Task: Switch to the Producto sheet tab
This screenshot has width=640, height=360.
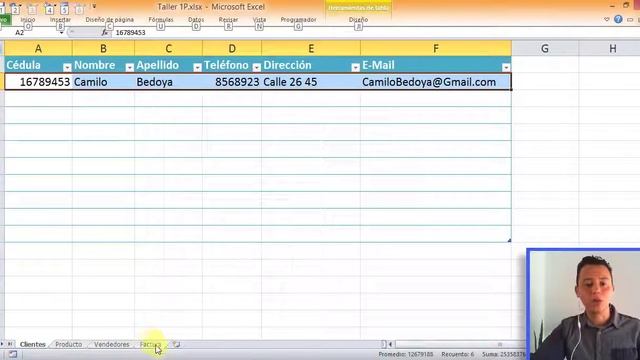Action: click(x=69, y=344)
